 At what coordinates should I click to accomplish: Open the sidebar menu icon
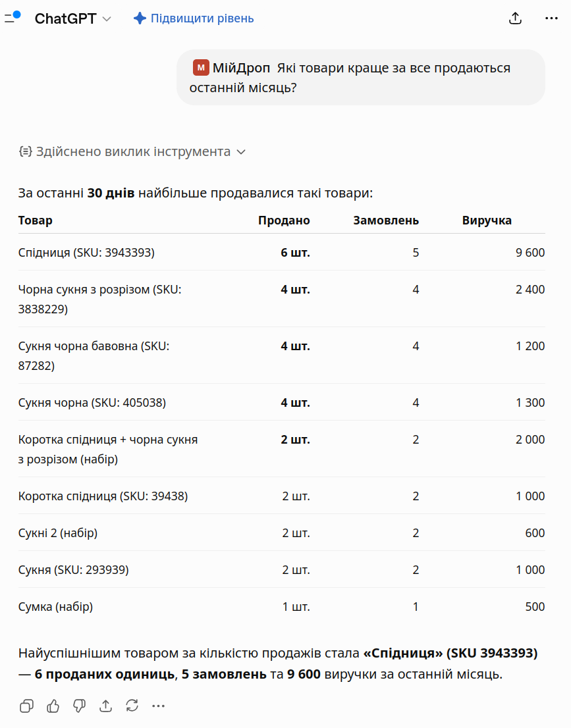click(x=13, y=18)
